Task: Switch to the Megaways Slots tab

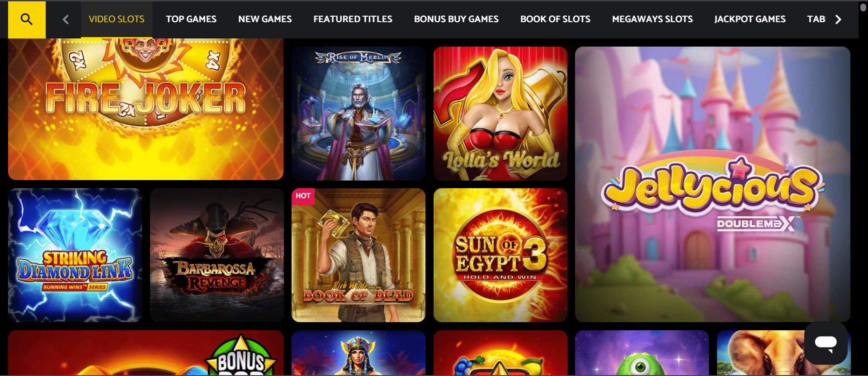Action: [x=652, y=19]
